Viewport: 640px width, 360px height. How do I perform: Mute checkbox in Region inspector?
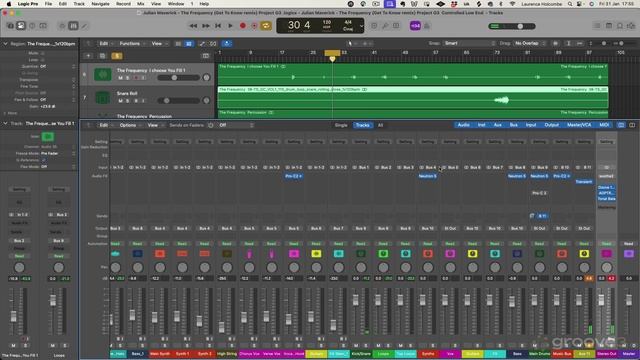click(42, 53)
